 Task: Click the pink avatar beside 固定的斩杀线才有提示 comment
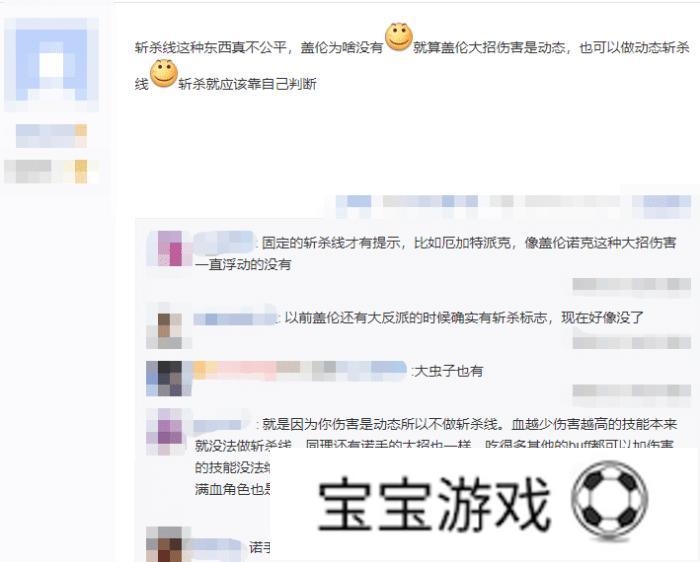(x=169, y=248)
